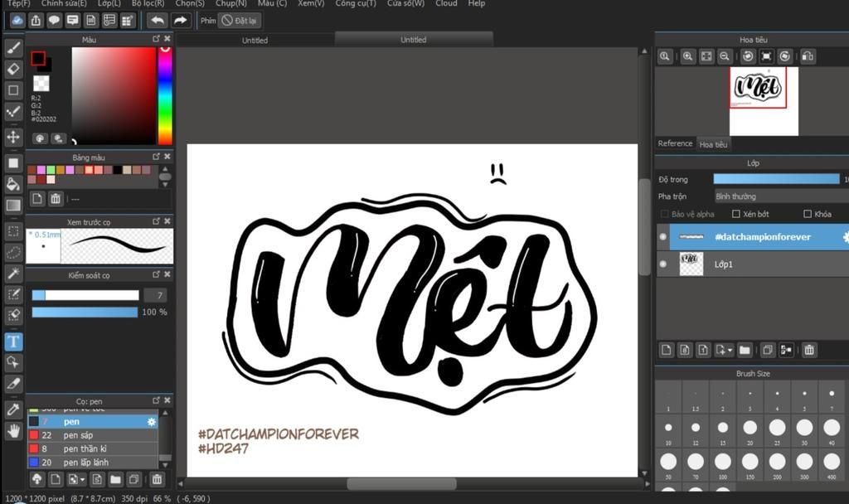The width and height of the screenshot is (849, 504).
Task: Click the brush size slider in Kiểm soát cọ
Action: (x=85, y=295)
